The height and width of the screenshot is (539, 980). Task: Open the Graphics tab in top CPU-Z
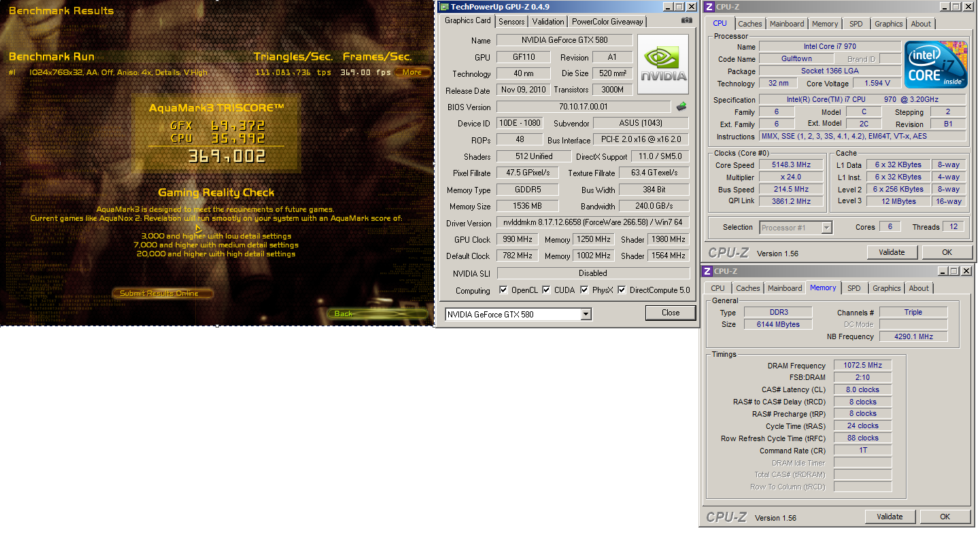click(x=889, y=24)
